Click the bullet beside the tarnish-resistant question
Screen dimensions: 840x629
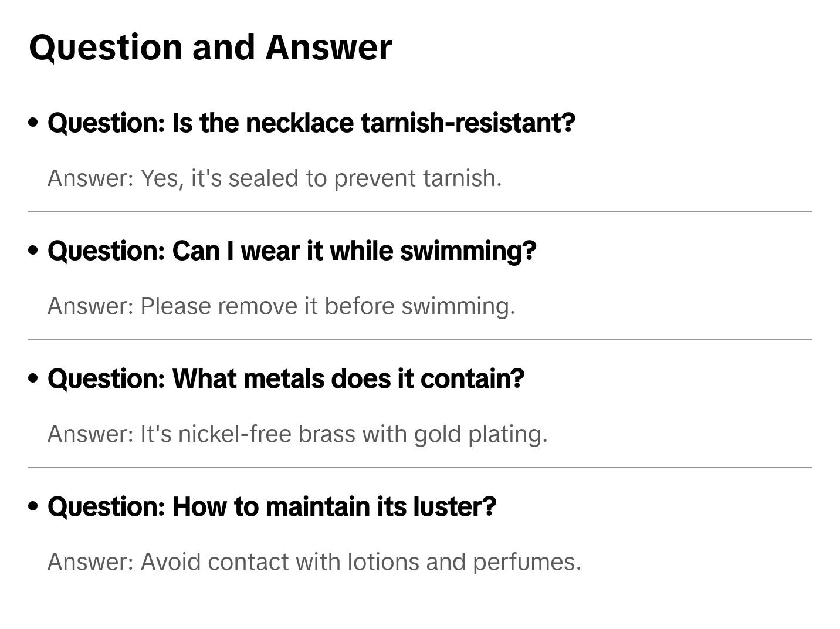33,123
